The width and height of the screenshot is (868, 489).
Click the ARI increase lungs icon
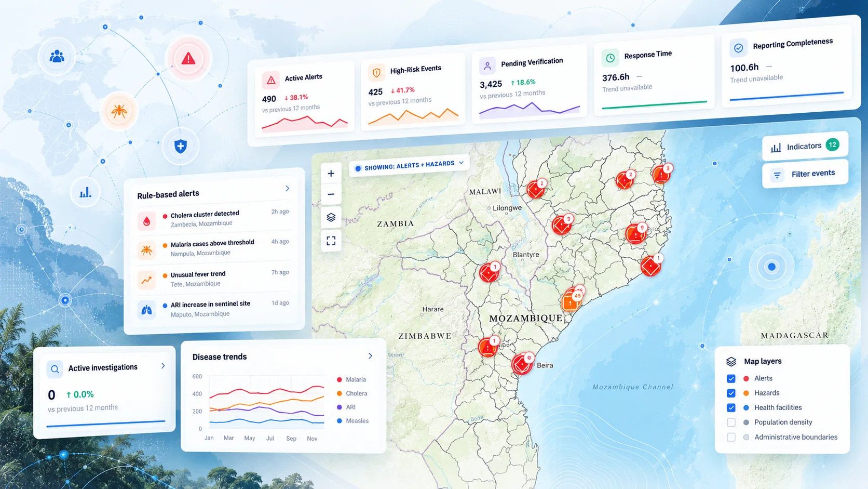[x=147, y=310]
